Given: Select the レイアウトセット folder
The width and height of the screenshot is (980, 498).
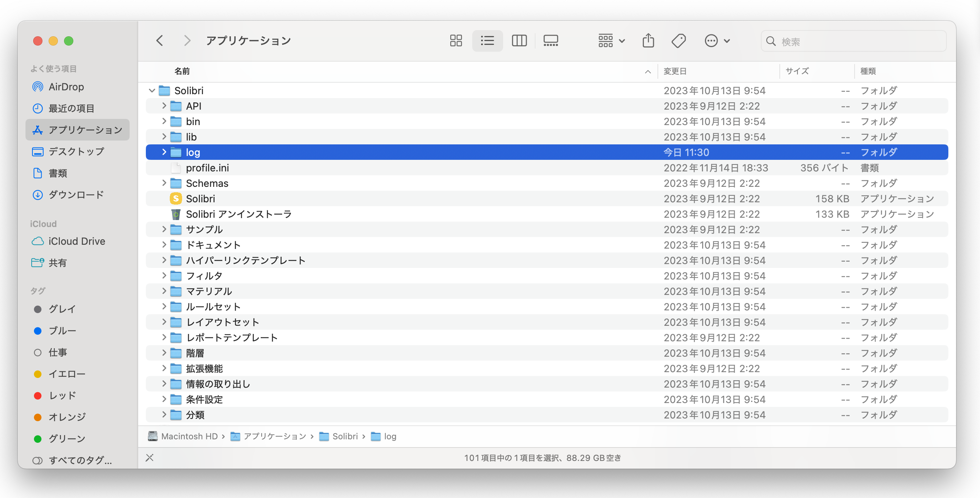Looking at the screenshot, I should pyautogui.click(x=547, y=322).
